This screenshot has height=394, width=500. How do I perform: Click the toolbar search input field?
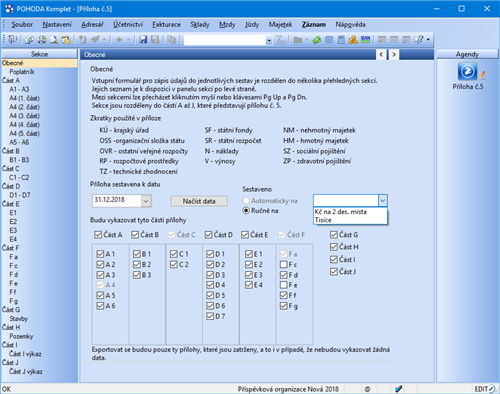pyautogui.click(x=225, y=40)
